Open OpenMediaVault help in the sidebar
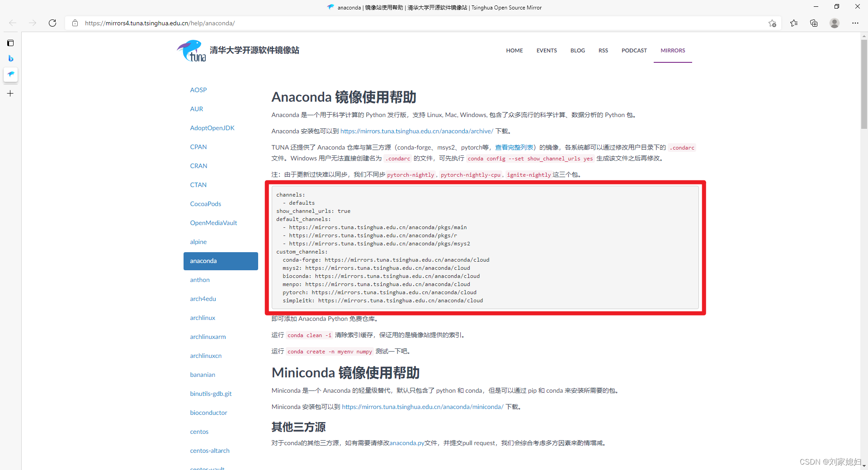The width and height of the screenshot is (868, 470). point(213,223)
